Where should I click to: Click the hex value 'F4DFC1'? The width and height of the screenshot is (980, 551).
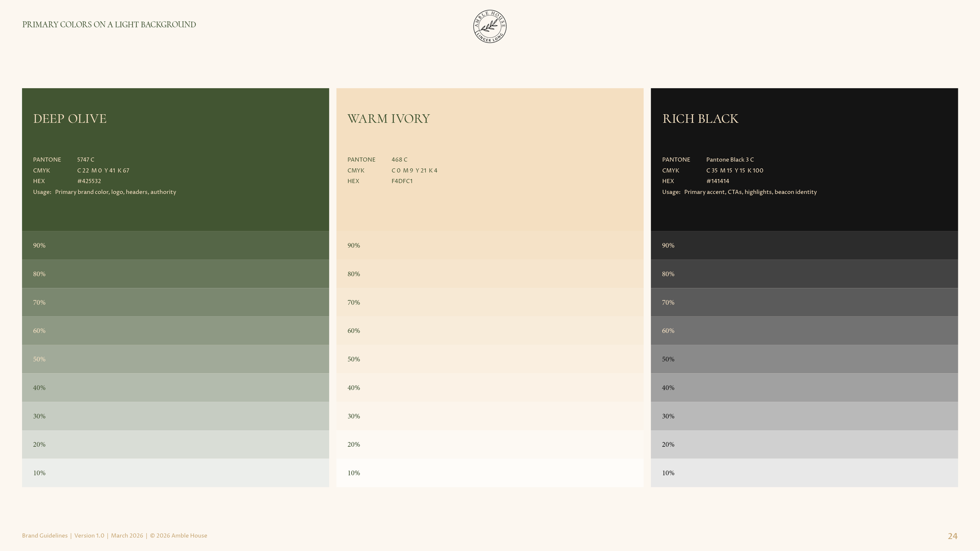click(402, 181)
